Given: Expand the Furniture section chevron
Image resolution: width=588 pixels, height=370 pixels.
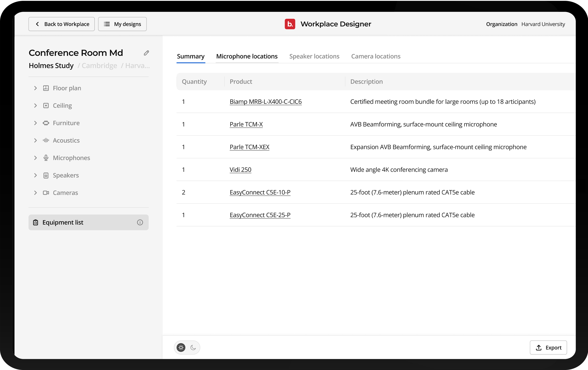Looking at the screenshot, I should point(35,123).
